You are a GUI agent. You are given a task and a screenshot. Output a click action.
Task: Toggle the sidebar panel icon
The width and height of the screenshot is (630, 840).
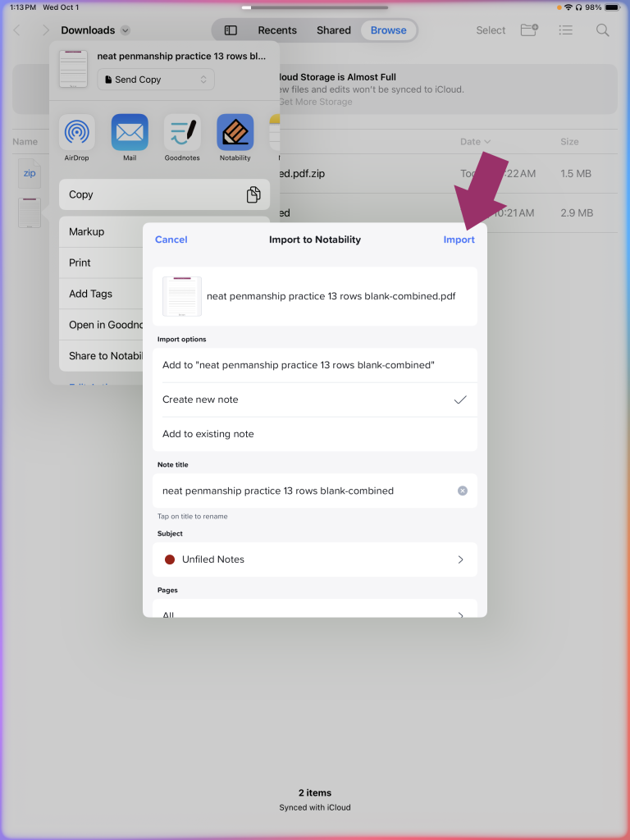click(x=231, y=30)
